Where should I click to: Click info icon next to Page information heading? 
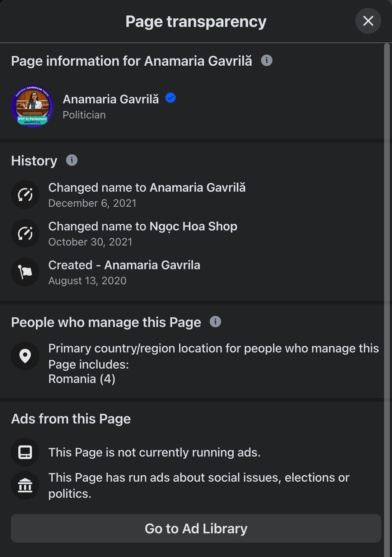[266, 60]
